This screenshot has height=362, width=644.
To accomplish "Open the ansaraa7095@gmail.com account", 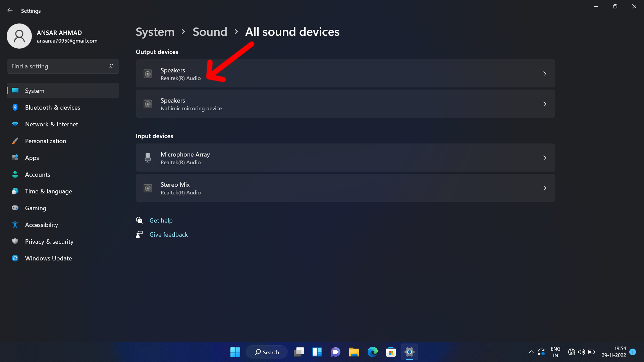I will pyautogui.click(x=67, y=41).
